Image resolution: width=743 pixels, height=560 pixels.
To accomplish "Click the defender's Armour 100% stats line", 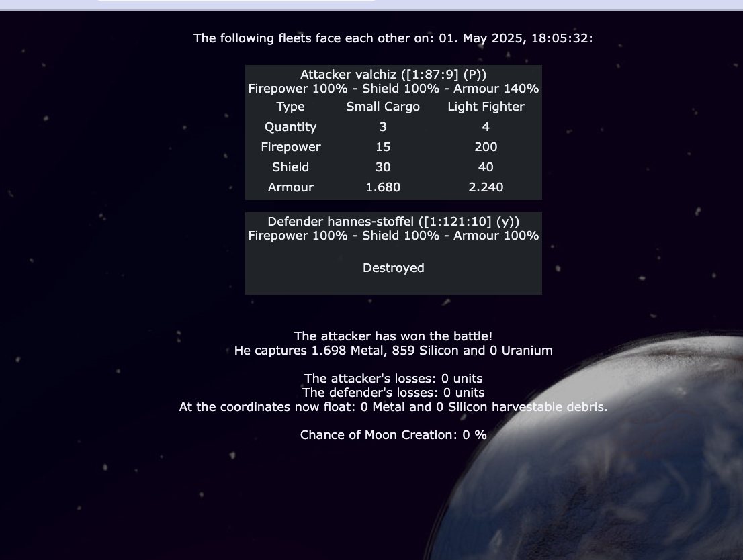I will click(x=393, y=236).
